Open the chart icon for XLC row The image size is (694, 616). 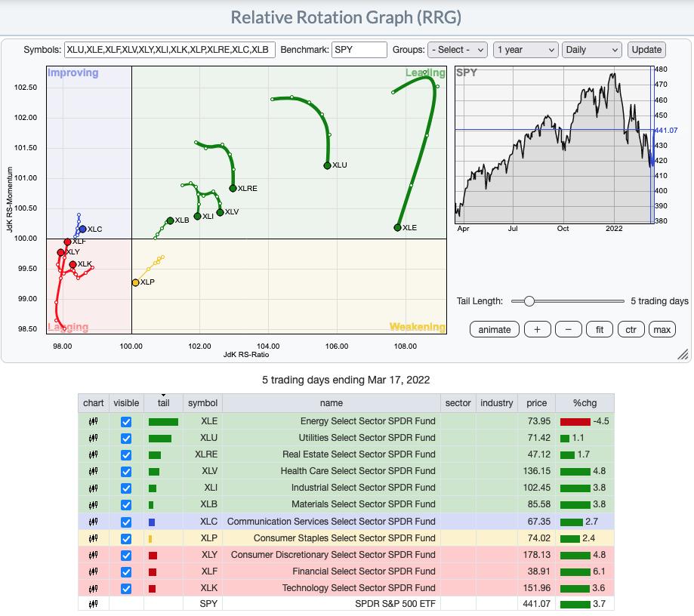[x=93, y=522]
